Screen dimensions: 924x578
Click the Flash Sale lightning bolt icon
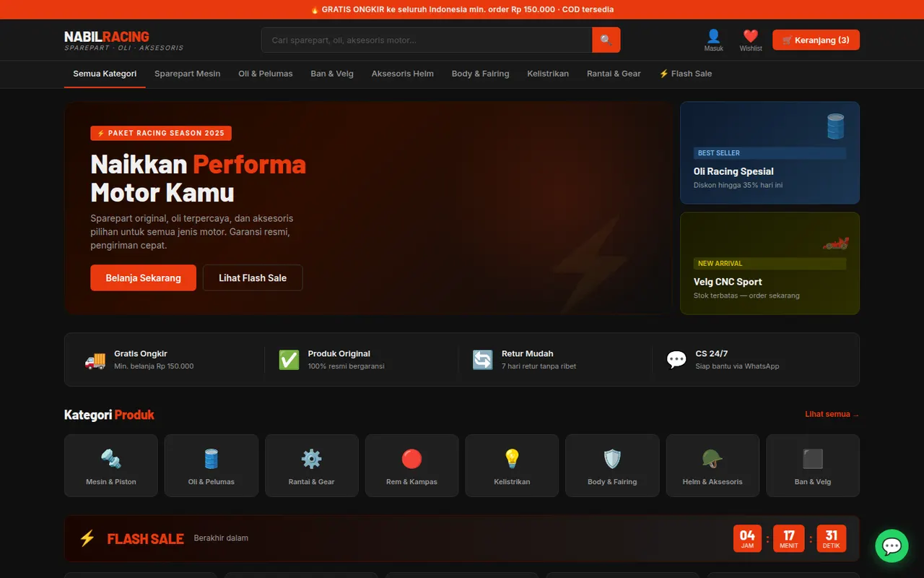87,538
